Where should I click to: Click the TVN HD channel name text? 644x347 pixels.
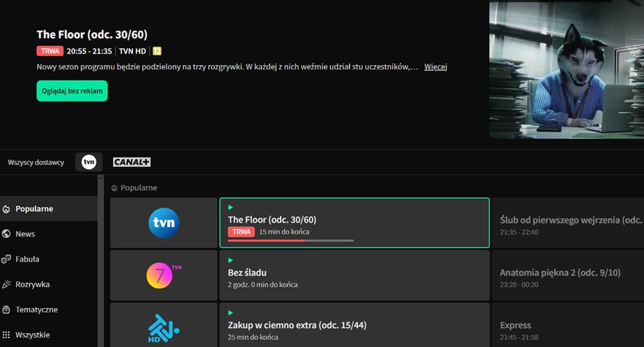point(132,51)
